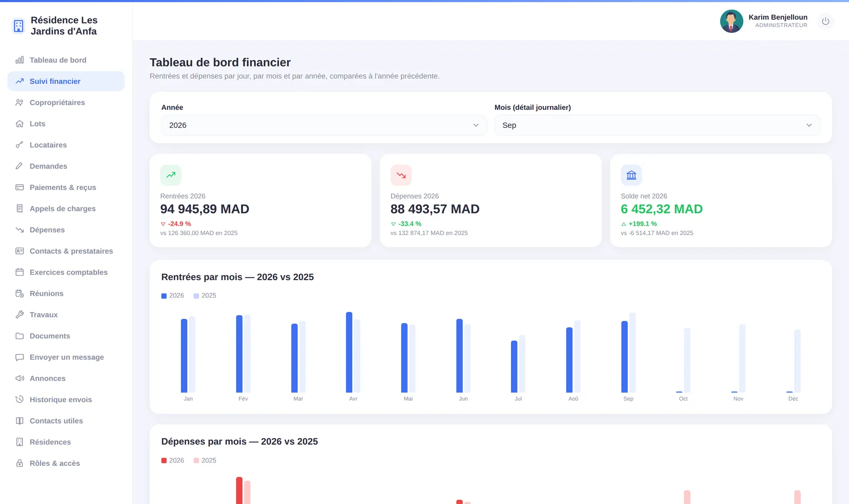Click the power logout icon
849x504 pixels.
(x=826, y=21)
